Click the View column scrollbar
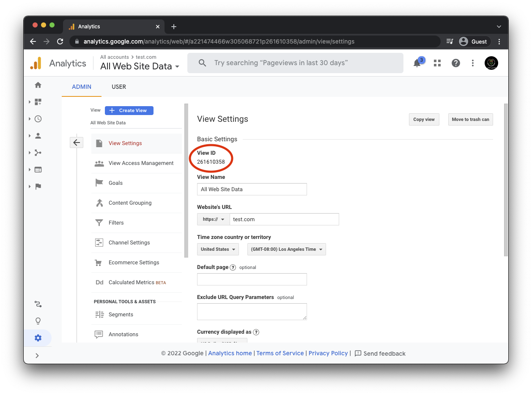The image size is (532, 395). (186, 181)
